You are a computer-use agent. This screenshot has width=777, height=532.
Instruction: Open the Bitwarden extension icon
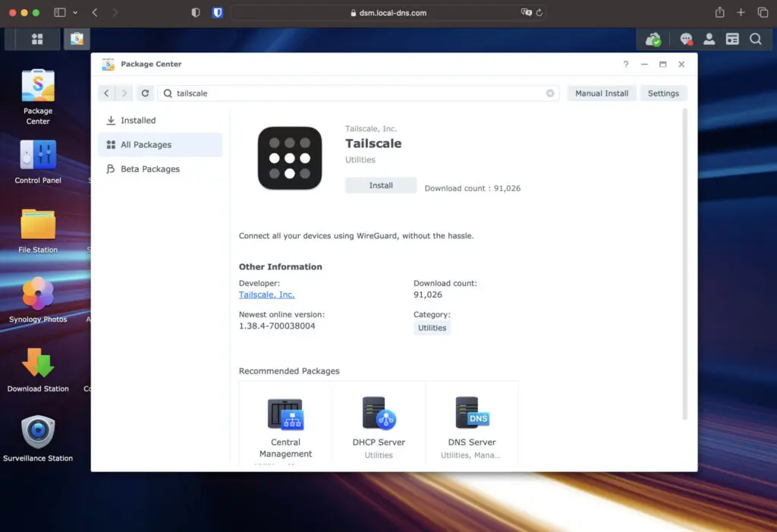tap(218, 13)
